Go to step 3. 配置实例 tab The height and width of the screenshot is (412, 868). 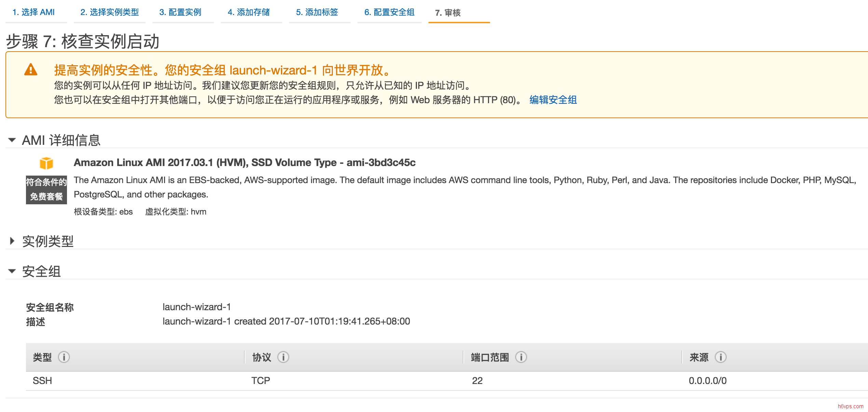click(x=180, y=12)
